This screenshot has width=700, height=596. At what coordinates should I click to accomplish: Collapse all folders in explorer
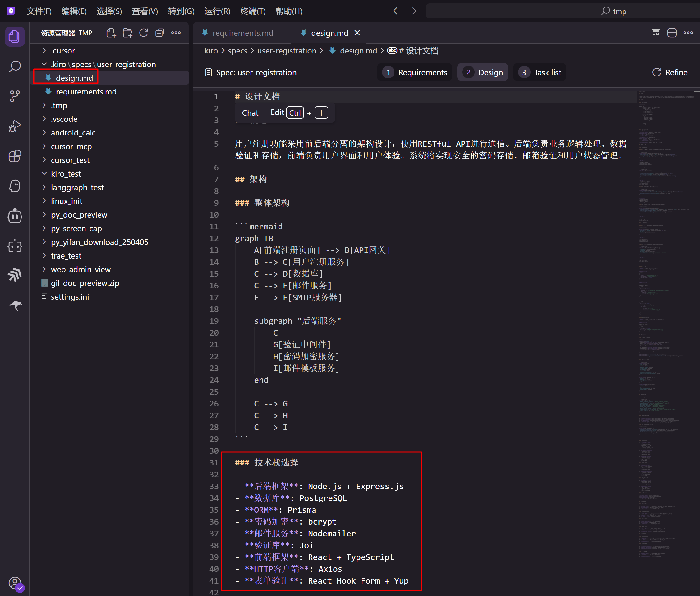pyautogui.click(x=159, y=33)
